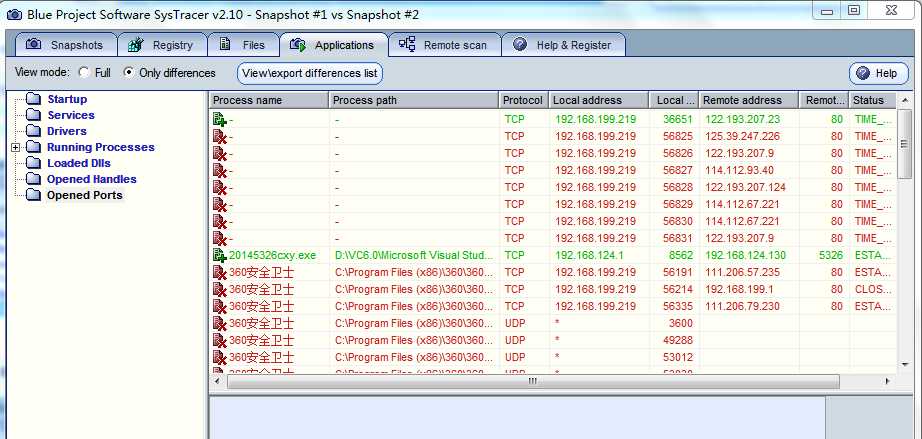Click removed icon for port 56828 row
The width and height of the screenshot is (922, 439).
(x=220, y=188)
